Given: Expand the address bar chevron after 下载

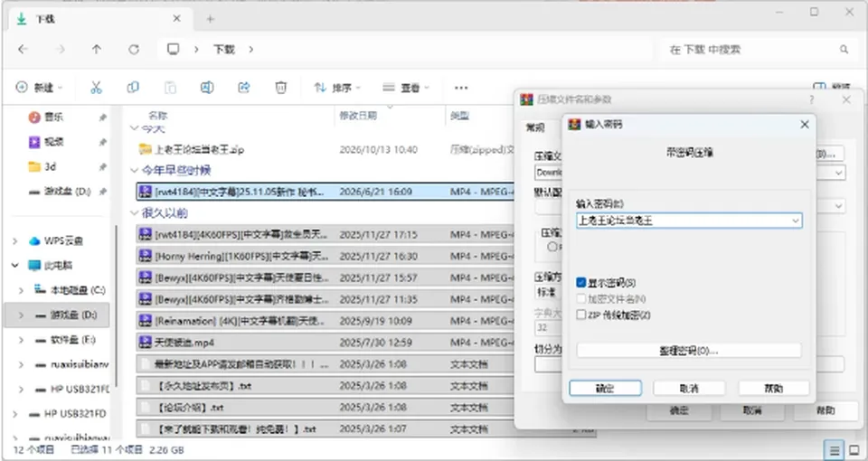Looking at the screenshot, I should (250, 49).
